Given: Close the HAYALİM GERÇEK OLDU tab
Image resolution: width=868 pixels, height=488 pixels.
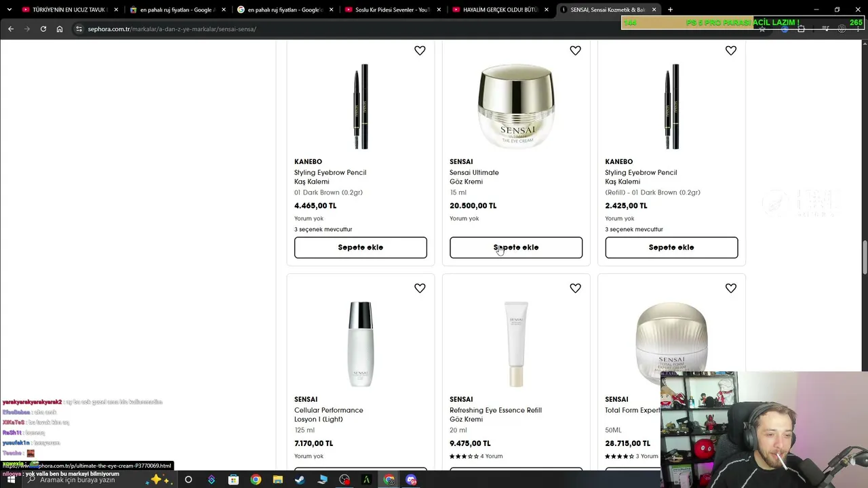Looking at the screenshot, I should (x=547, y=9).
